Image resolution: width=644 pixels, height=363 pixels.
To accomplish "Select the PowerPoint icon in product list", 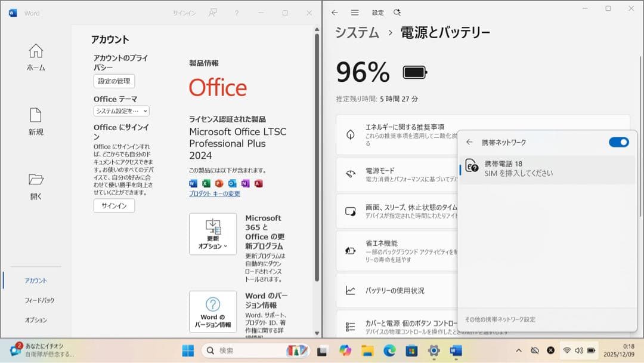I will (x=220, y=183).
